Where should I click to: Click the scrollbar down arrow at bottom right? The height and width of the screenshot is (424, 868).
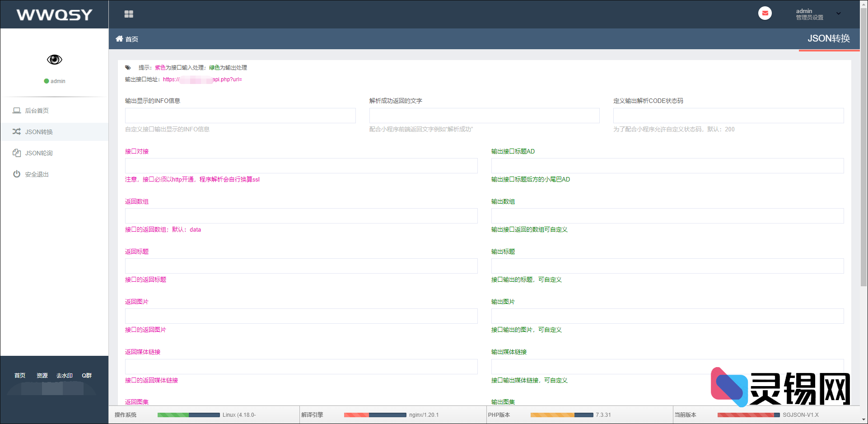(x=864, y=419)
